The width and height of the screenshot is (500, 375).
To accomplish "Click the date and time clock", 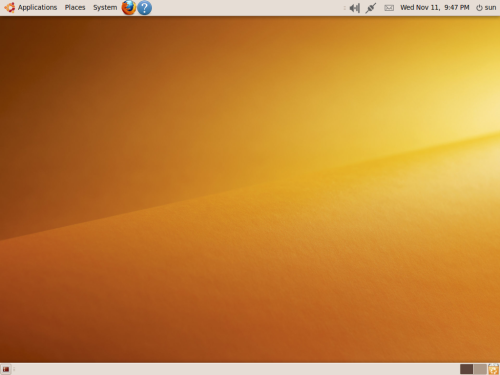I will (435, 7).
